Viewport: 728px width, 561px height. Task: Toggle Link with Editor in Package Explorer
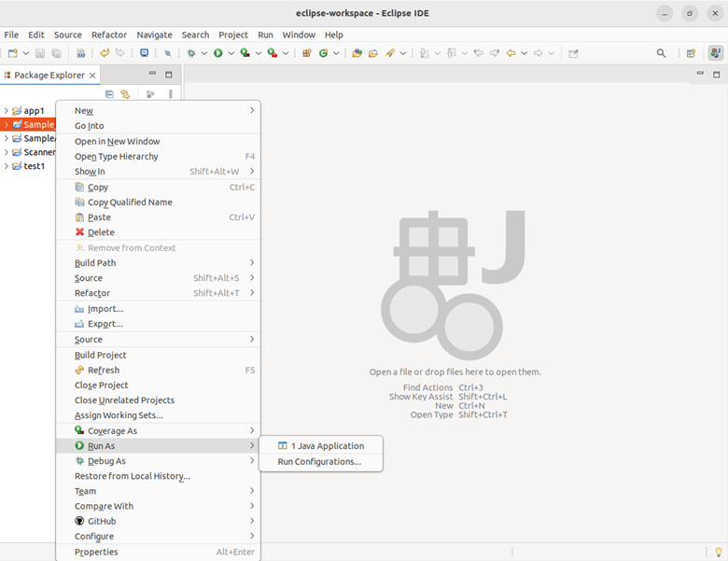(x=125, y=94)
